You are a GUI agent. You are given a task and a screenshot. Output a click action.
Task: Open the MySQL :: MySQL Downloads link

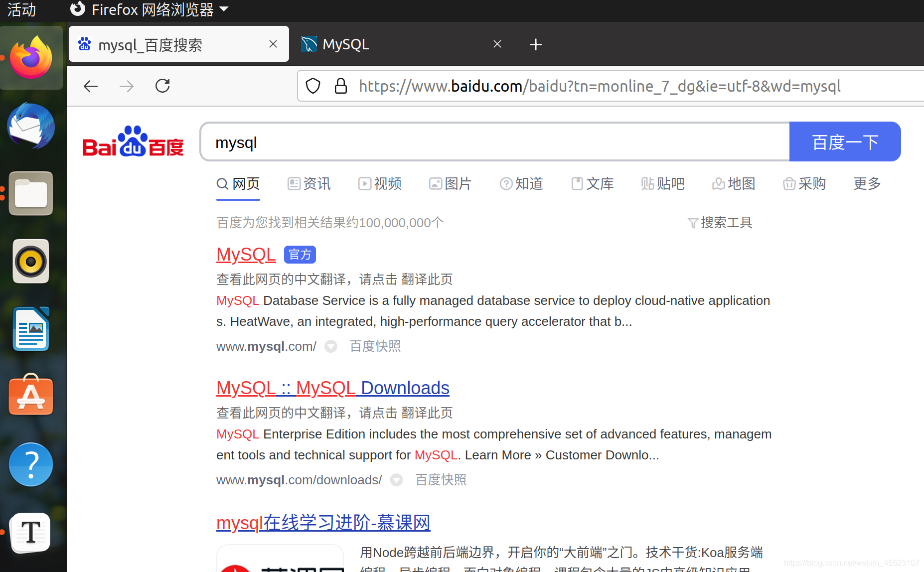click(333, 388)
